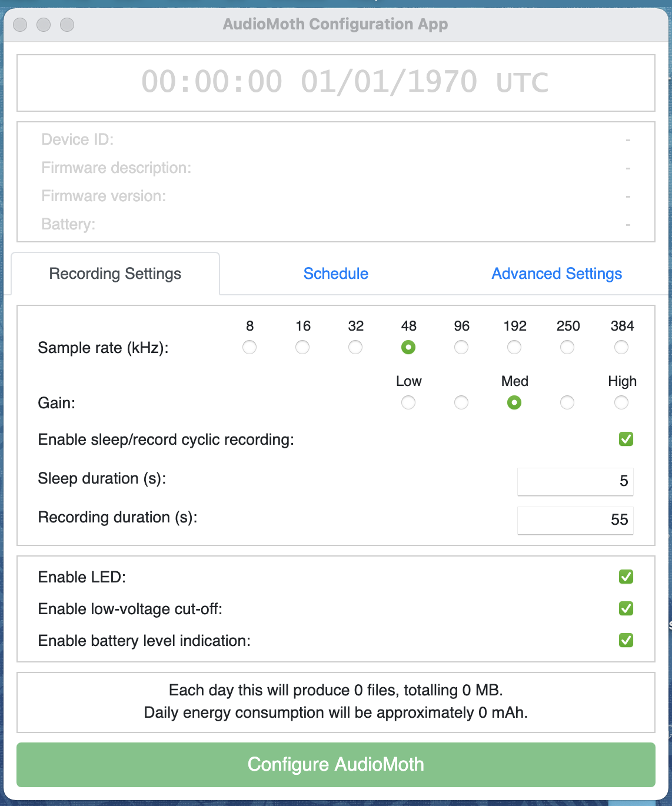Switch to the Recording Settings tab

point(115,274)
